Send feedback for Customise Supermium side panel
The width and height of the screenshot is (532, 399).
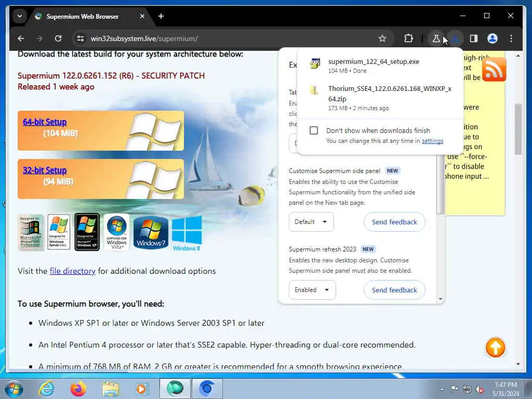394,222
